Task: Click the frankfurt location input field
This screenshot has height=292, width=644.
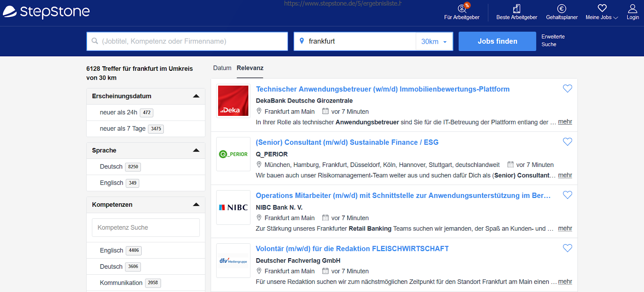Action: 355,41
